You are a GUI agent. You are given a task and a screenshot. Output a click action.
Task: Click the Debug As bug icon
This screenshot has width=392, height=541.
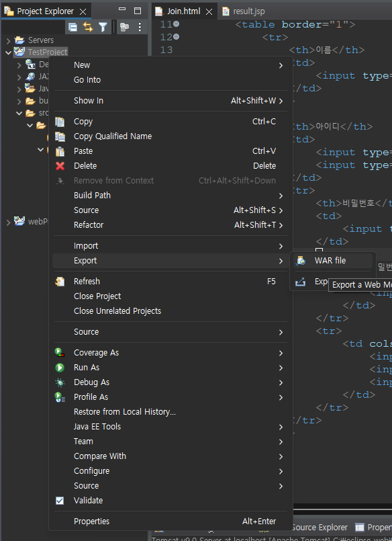(x=60, y=382)
